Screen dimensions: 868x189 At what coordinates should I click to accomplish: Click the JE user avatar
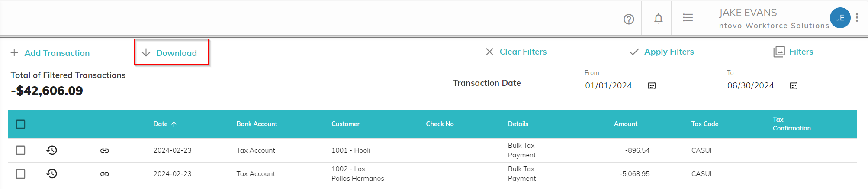[x=840, y=18]
